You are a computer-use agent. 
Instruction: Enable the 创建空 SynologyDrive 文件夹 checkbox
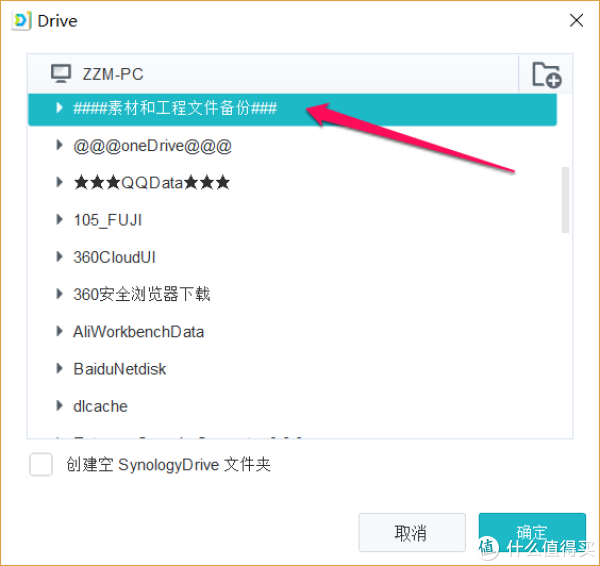[41, 465]
